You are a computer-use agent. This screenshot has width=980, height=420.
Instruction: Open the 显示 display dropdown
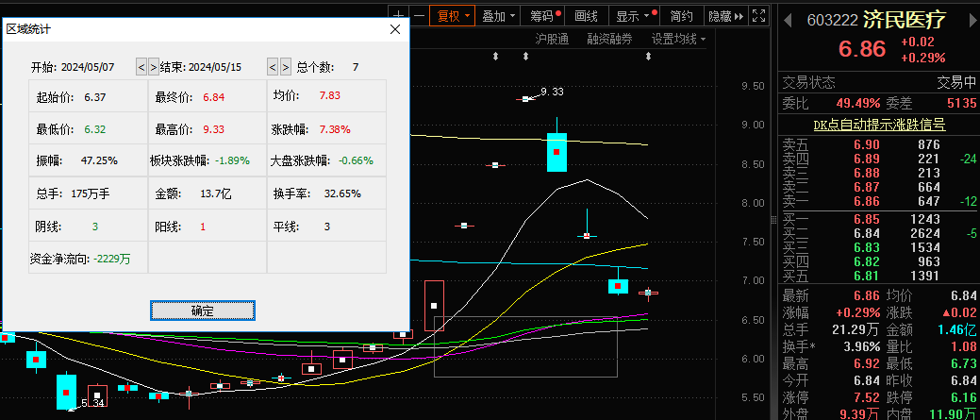[x=633, y=15]
